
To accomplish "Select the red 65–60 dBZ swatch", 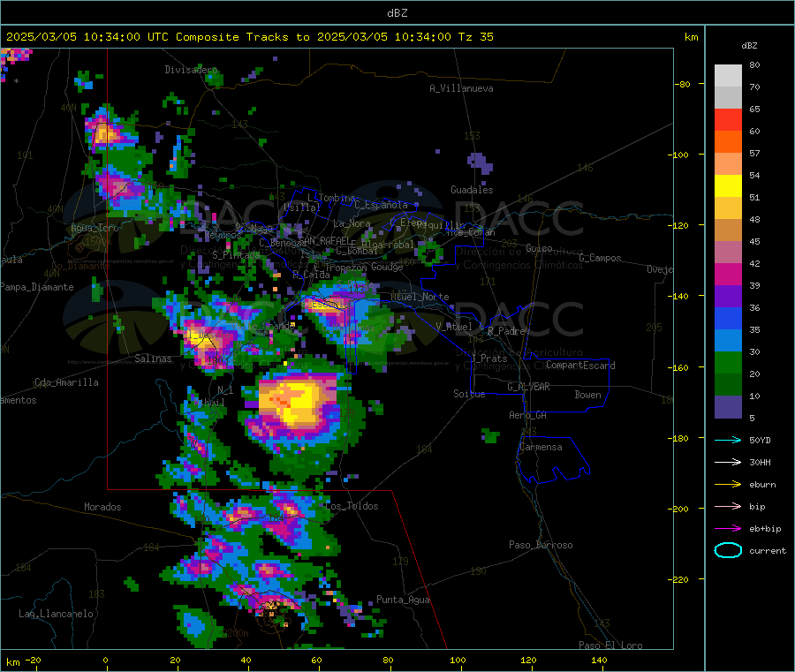I will point(728,120).
